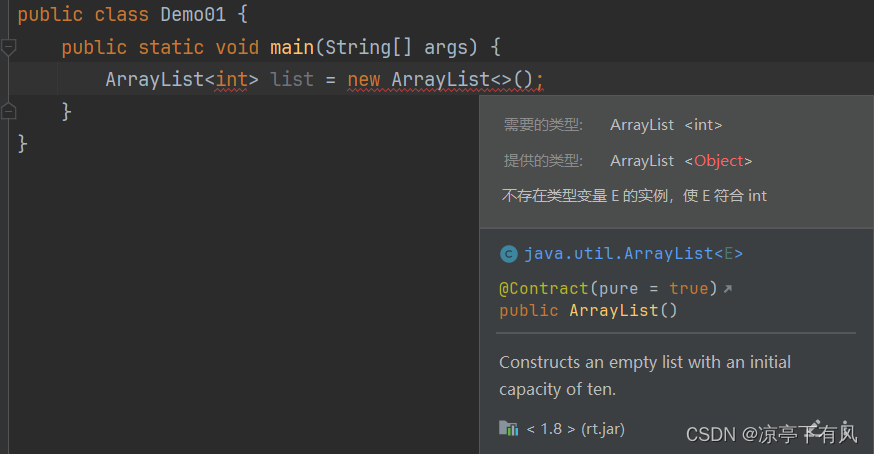The image size is (874, 454).
Task: Click 'public static void' keywords
Action: (x=160, y=48)
